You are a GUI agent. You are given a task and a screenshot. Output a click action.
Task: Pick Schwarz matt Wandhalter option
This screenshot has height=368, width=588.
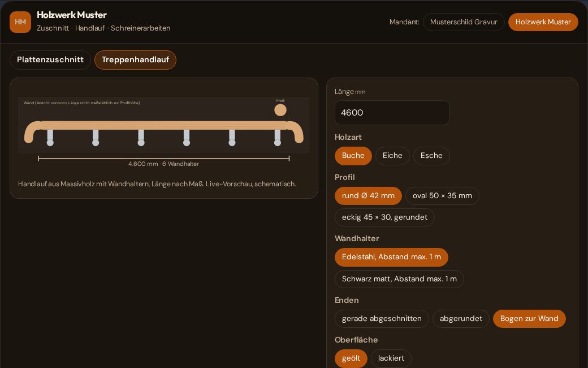pyautogui.click(x=399, y=279)
